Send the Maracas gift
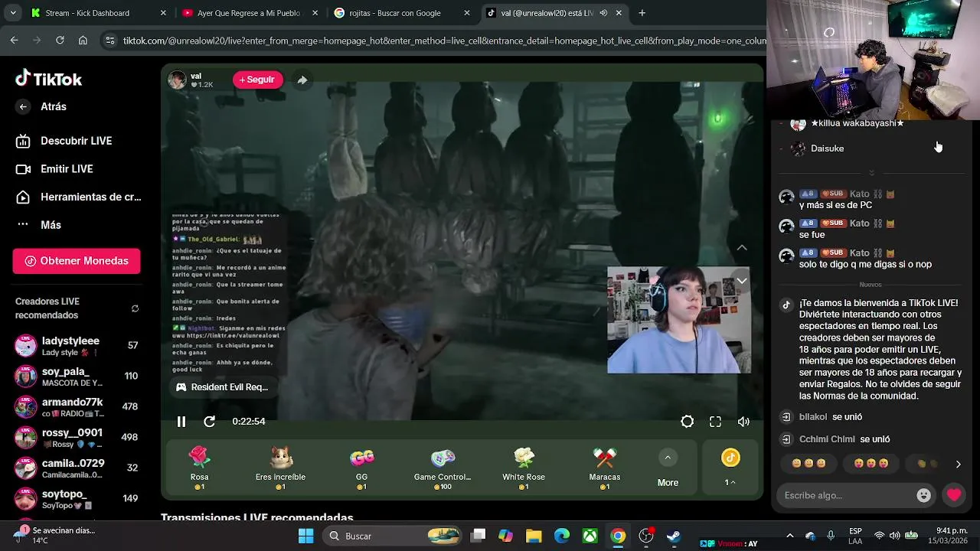The image size is (980, 551). coord(605,468)
